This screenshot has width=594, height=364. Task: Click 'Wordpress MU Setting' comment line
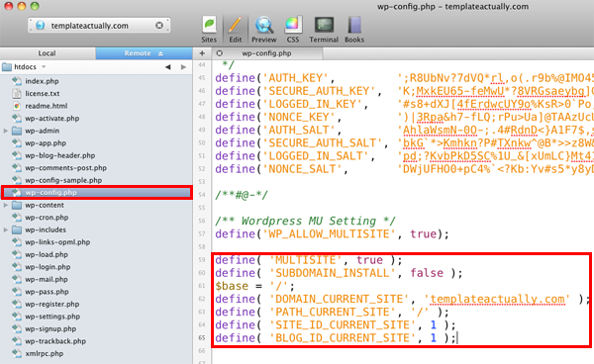coord(305,221)
